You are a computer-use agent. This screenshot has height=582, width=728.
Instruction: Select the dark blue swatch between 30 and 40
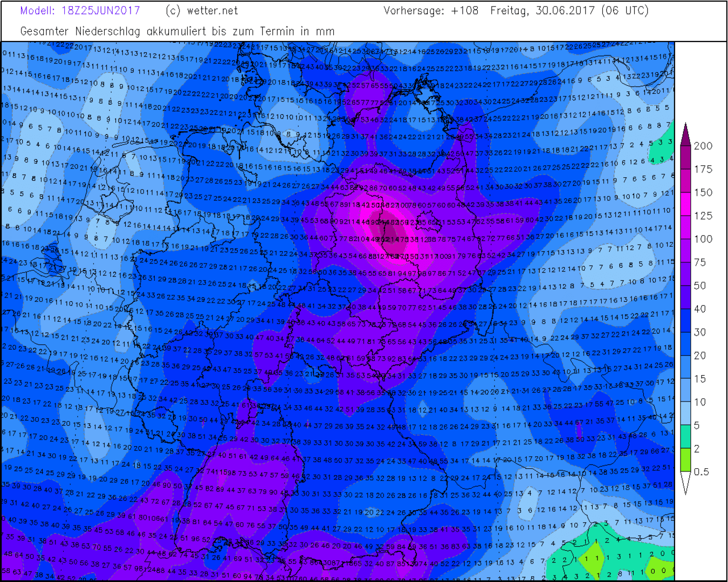[685, 321]
